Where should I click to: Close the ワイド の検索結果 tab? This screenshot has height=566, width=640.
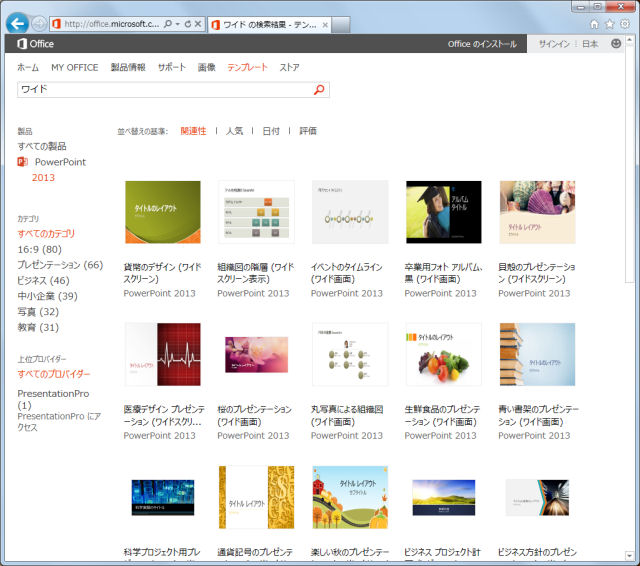(325, 25)
